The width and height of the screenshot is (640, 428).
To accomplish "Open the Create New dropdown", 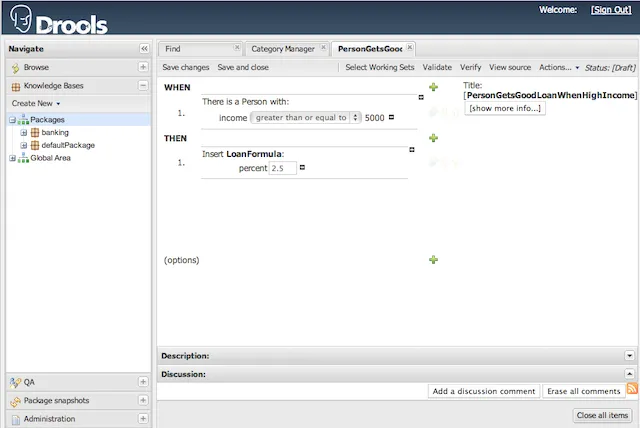I will [36, 104].
